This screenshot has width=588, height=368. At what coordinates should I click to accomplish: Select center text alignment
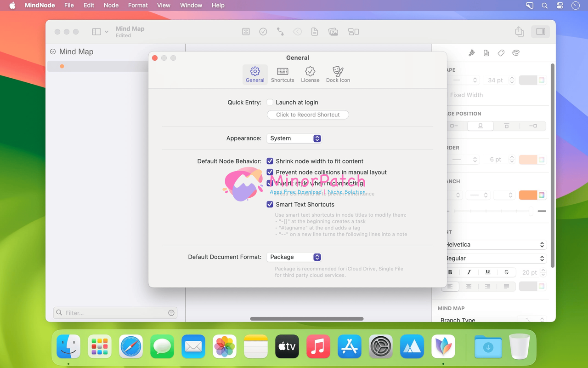pos(469,287)
